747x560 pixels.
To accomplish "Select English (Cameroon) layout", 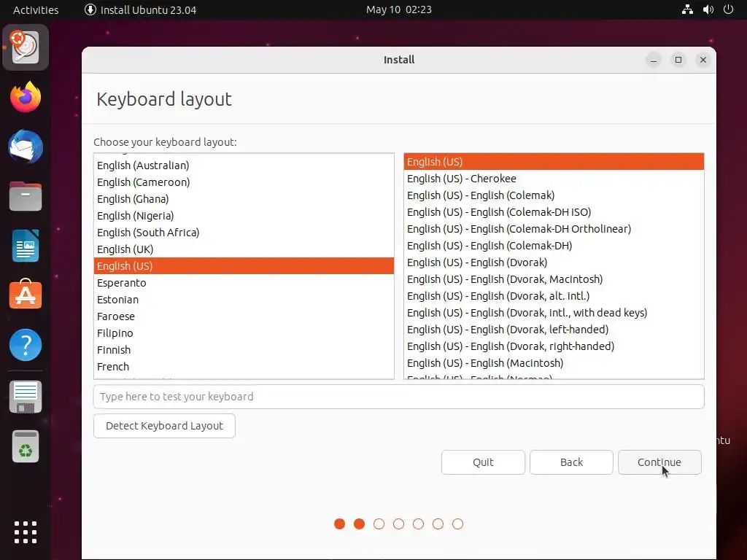I will 244,182.
